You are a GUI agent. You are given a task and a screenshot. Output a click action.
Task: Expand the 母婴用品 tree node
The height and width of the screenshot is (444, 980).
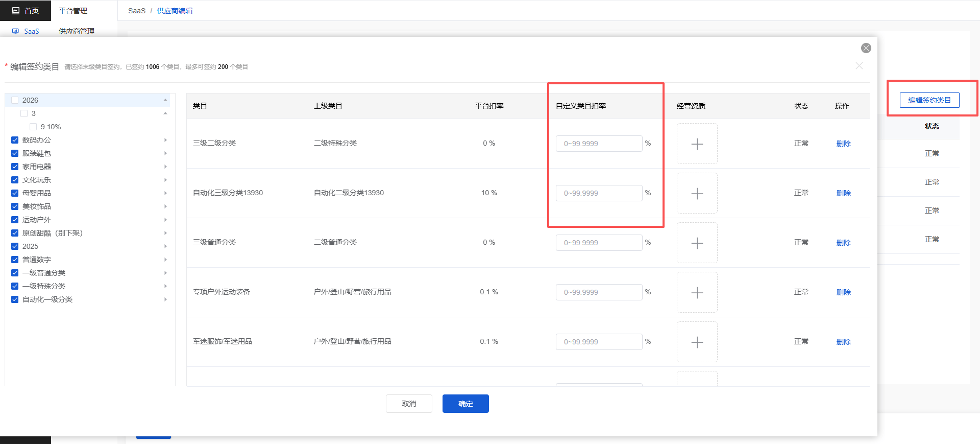165,193
